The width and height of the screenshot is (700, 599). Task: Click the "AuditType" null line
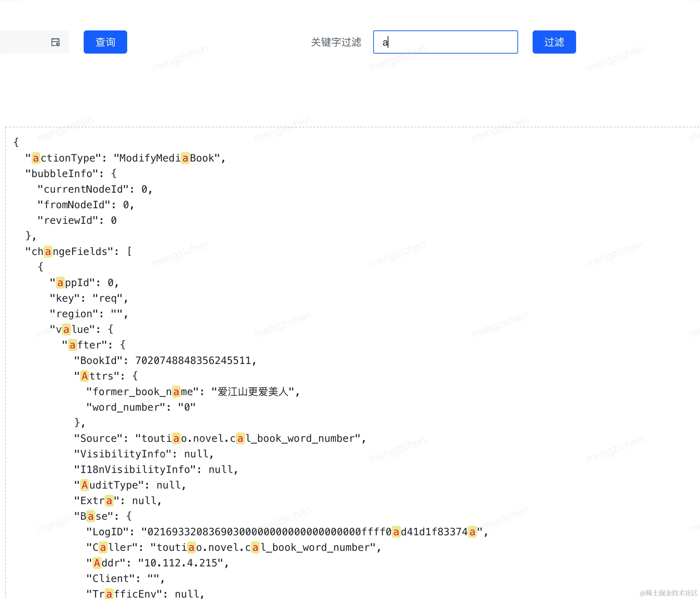click(x=130, y=485)
